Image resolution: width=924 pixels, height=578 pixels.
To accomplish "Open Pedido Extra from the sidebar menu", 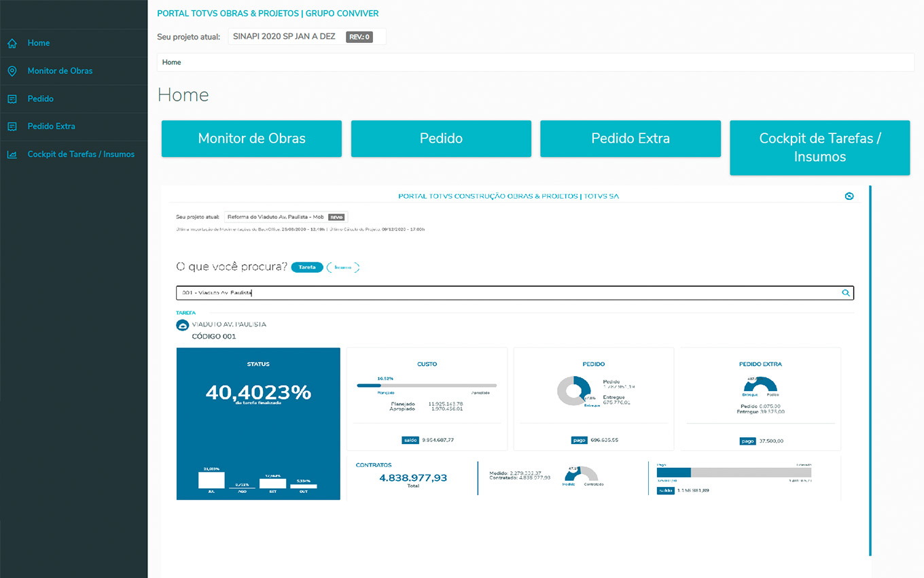I will pyautogui.click(x=51, y=126).
